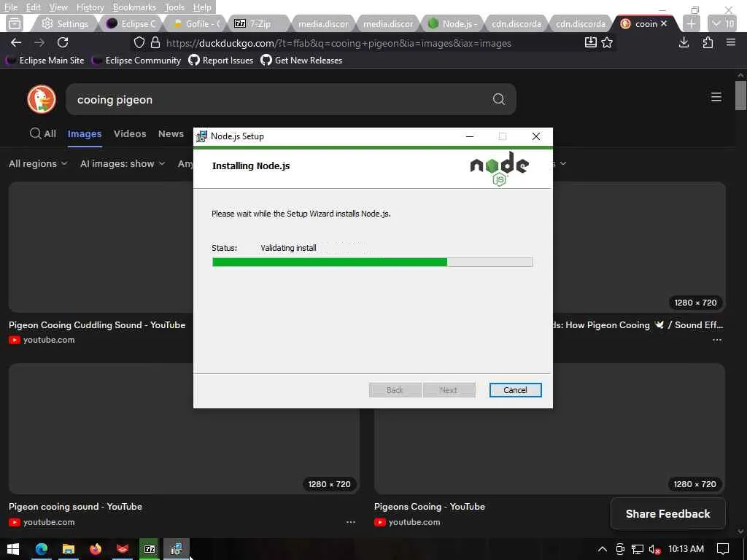Image resolution: width=747 pixels, height=560 pixels.
Task: Click the browser address bar URL
Action: [x=338, y=43]
